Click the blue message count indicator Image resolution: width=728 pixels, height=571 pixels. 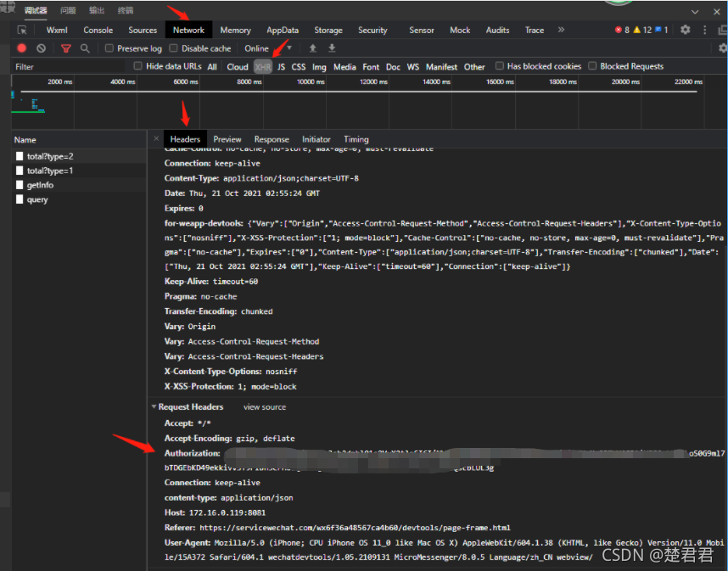tap(662, 30)
